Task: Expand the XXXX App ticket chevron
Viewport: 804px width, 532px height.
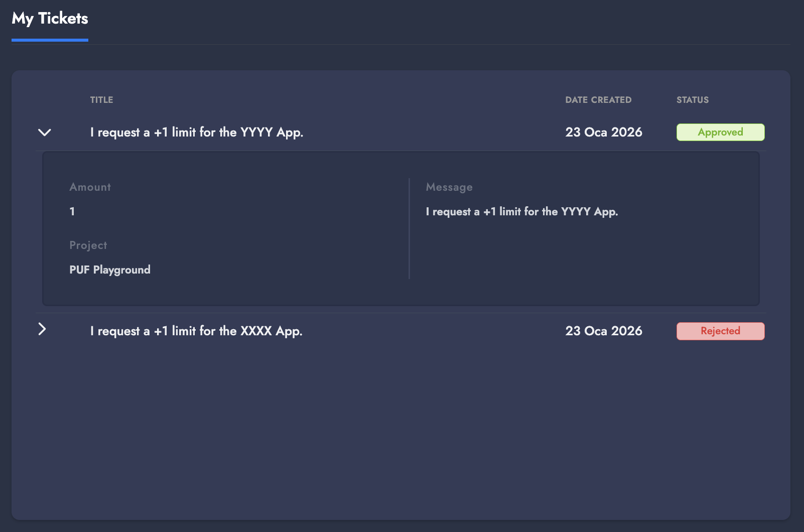Action: (x=43, y=329)
